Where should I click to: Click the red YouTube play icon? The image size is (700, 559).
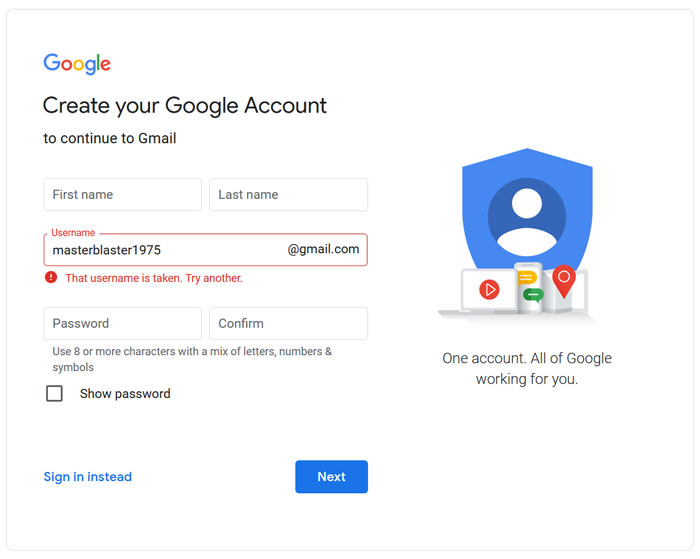point(489,290)
